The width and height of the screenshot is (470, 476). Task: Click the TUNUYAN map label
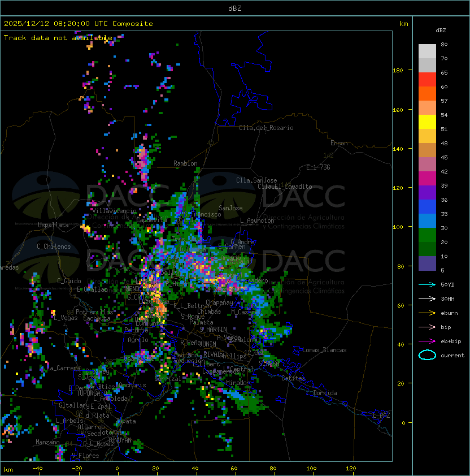(120, 440)
